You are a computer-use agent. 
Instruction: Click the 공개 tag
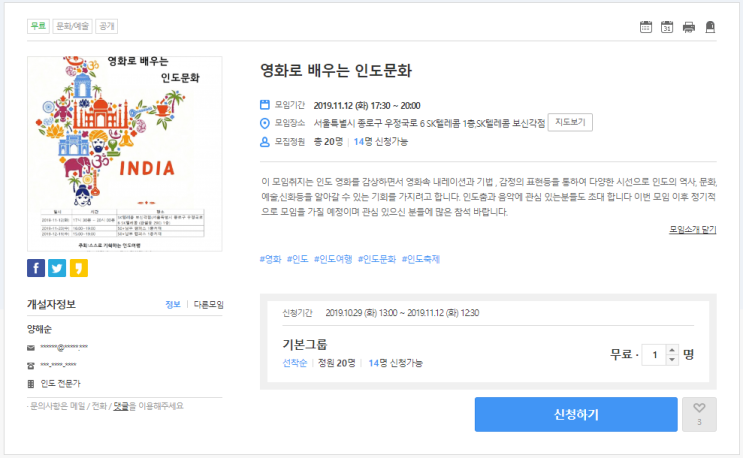[x=107, y=26]
